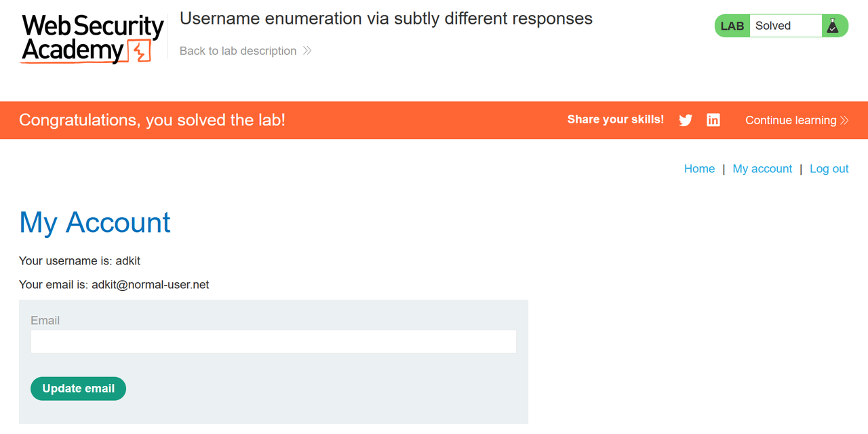This screenshot has height=434, width=868.
Task: Click the green LAB badge
Action: pyautogui.click(x=732, y=25)
